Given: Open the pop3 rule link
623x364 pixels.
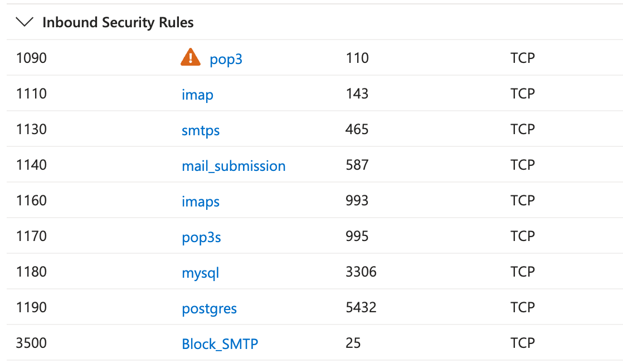Looking at the screenshot, I should [226, 59].
